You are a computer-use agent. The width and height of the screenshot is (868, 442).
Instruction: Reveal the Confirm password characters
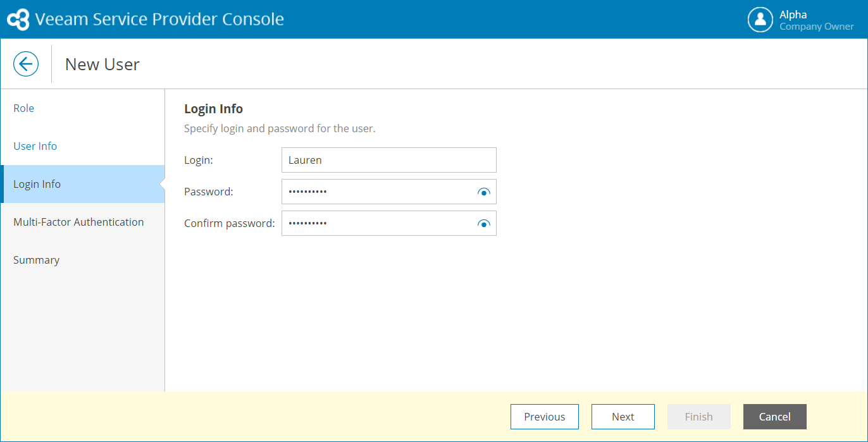pyautogui.click(x=484, y=223)
